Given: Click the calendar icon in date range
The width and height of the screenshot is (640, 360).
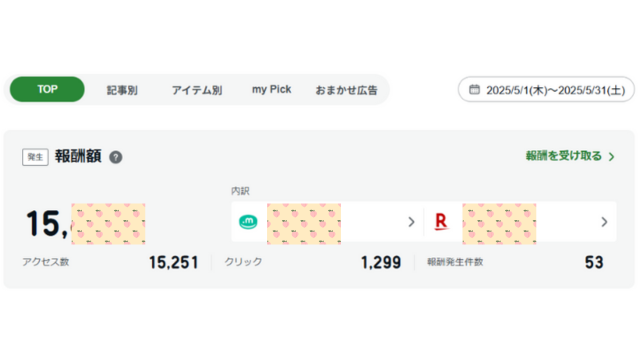Looking at the screenshot, I should 474,89.
